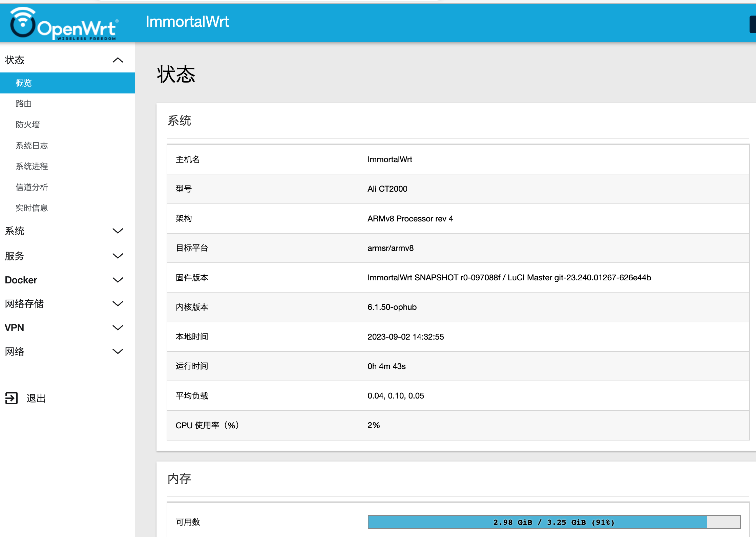Image resolution: width=756 pixels, height=537 pixels.
Task: Click the model value Ali CT2000
Action: [387, 189]
